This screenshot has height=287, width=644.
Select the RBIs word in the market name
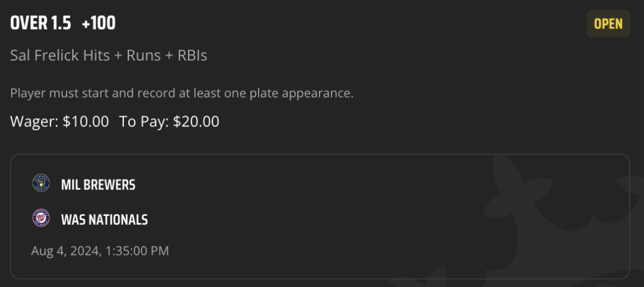192,55
